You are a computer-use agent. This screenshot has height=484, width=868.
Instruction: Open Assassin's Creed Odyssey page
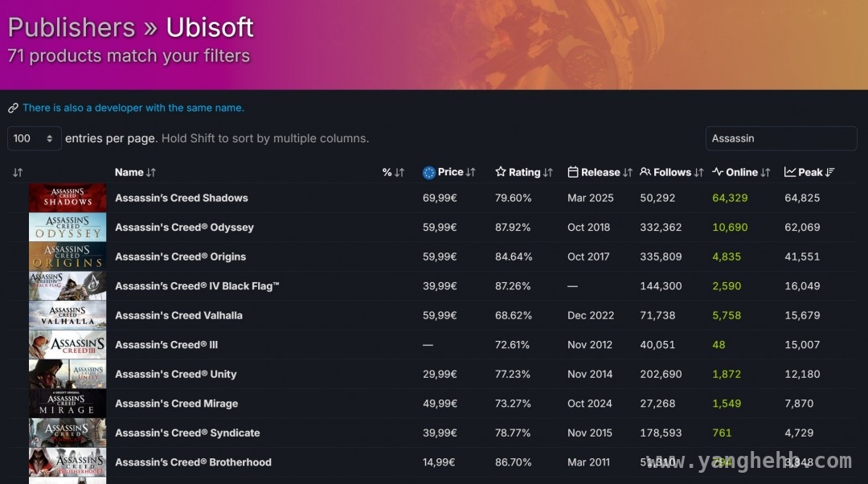tap(184, 227)
